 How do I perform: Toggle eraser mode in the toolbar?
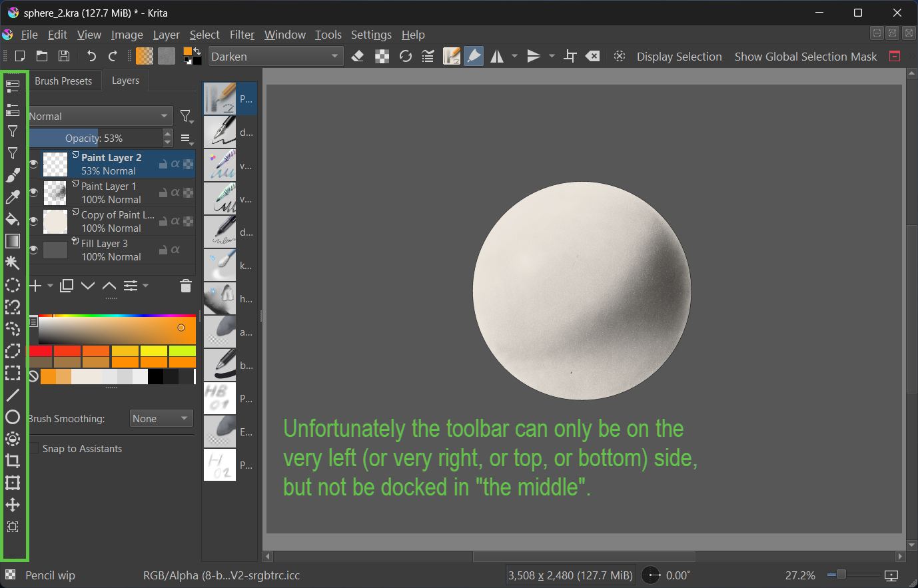tap(358, 57)
